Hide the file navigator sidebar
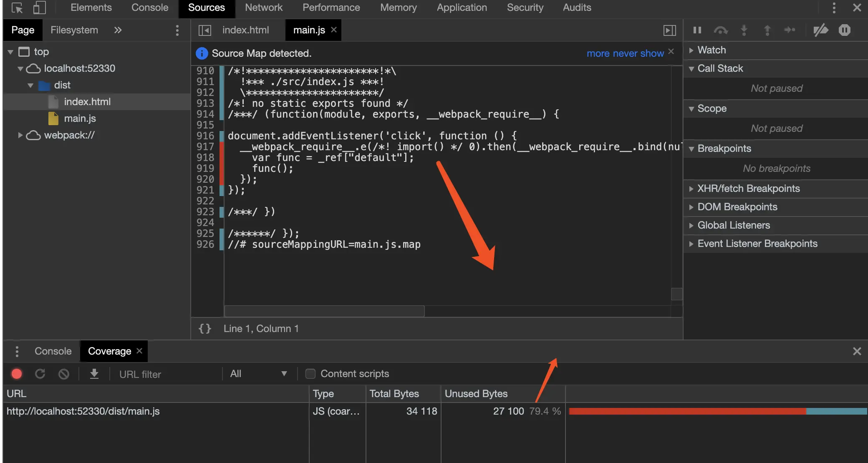The width and height of the screenshot is (868, 463). coord(204,30)
